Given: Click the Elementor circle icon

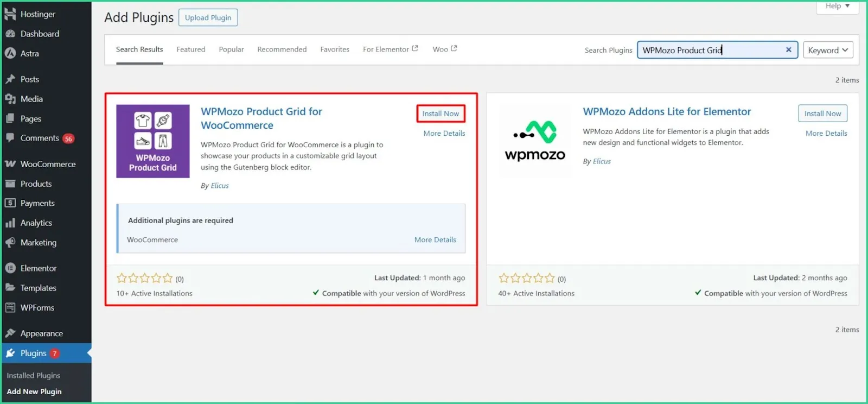Looking at the screenshot, I should click(x=10, y=268).
